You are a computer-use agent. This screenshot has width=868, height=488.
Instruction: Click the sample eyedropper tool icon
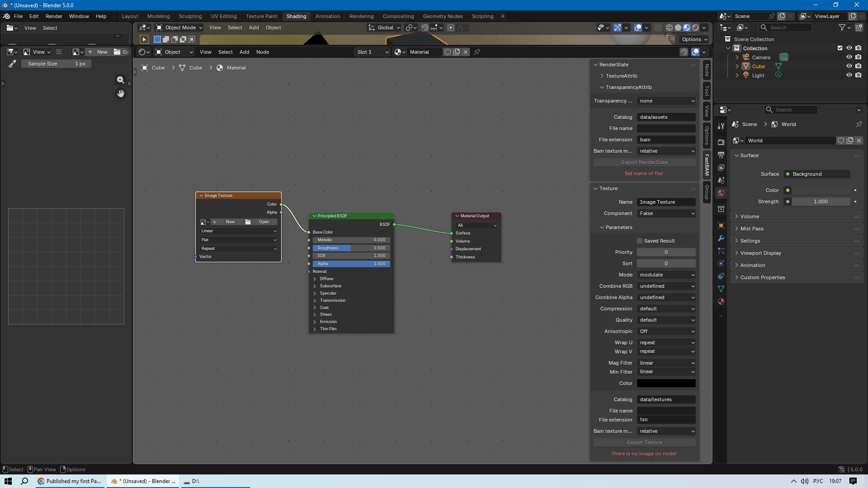click(12, 64)
